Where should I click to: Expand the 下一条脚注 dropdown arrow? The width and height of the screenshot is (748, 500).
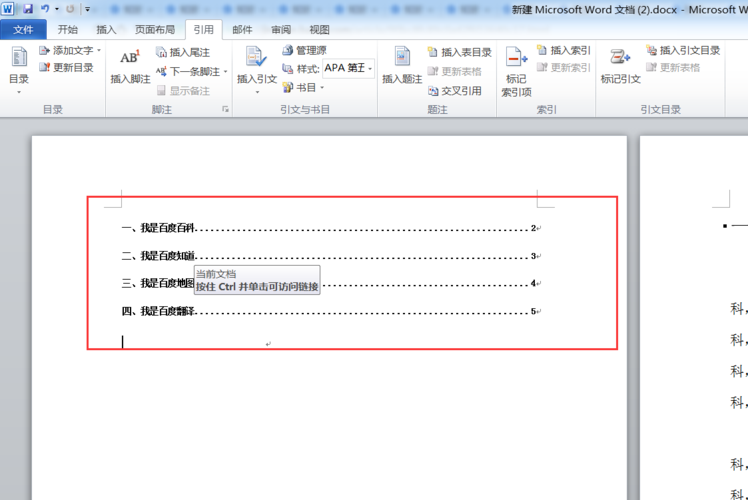click(x=225, y=72)
